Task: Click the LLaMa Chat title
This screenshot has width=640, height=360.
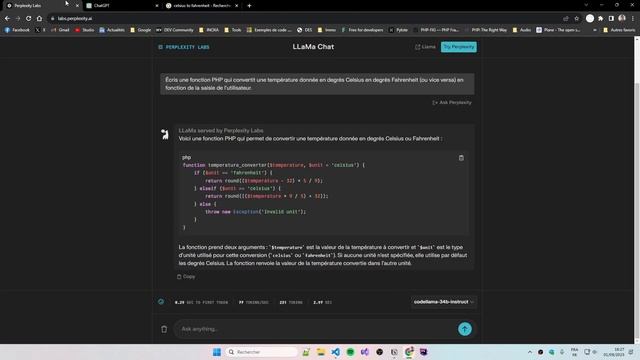Action: pos(313,47)
